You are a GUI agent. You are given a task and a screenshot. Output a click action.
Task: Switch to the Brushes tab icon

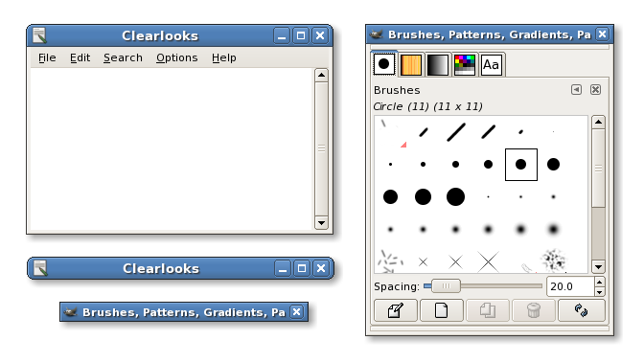(383, 64)
